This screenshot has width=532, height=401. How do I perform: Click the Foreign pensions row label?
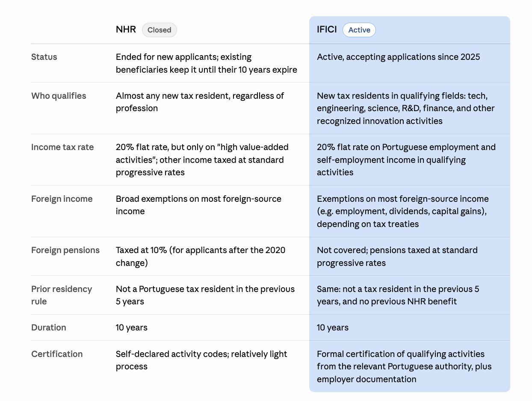(x=65, y=250)
